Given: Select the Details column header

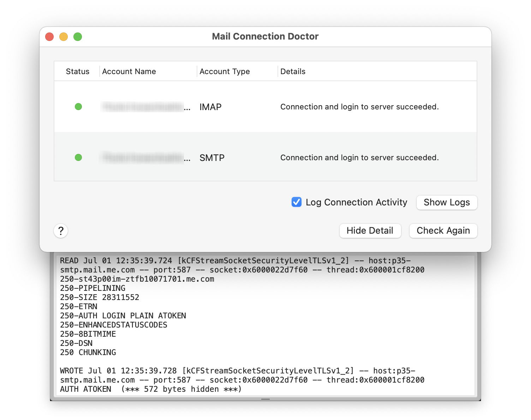Looking at the screenshot, I should [x=293, y=72].
